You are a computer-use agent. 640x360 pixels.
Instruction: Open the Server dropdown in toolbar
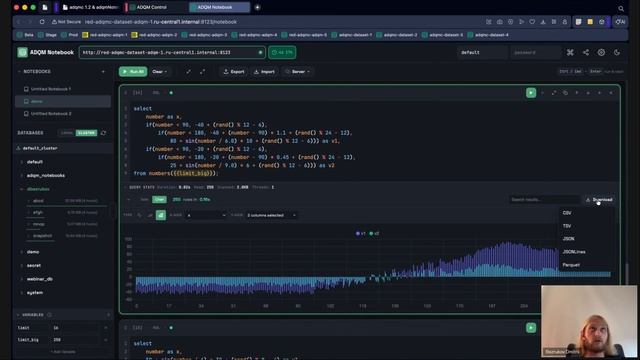tap(298, 71)
